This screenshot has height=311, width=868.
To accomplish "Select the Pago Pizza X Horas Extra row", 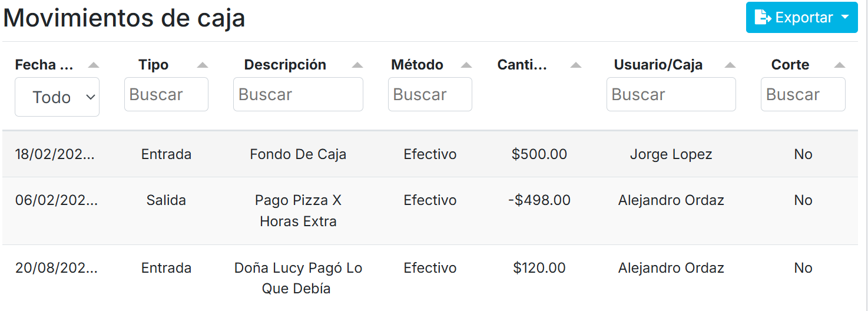I will click(x=298, y=211).
